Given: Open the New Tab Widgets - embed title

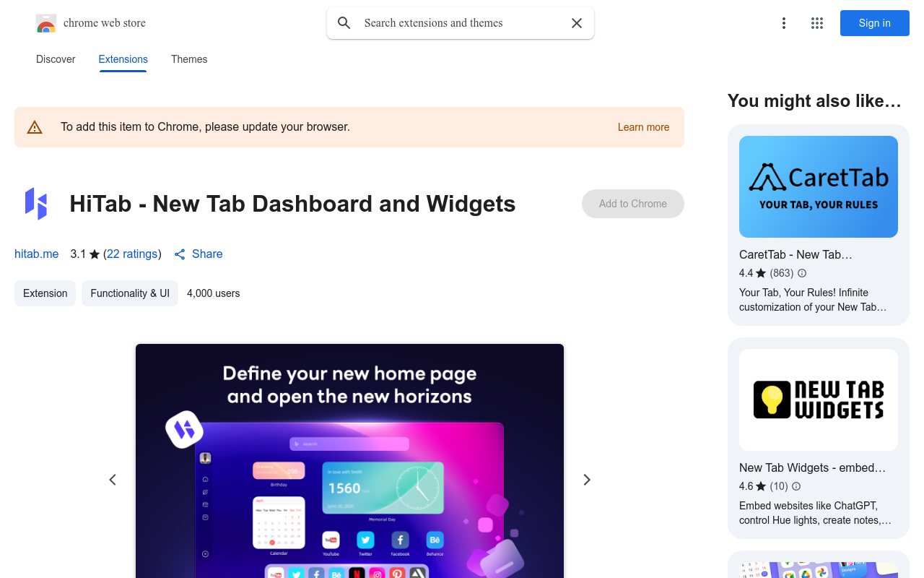Looking at the screenshot, I should [812, 467].
